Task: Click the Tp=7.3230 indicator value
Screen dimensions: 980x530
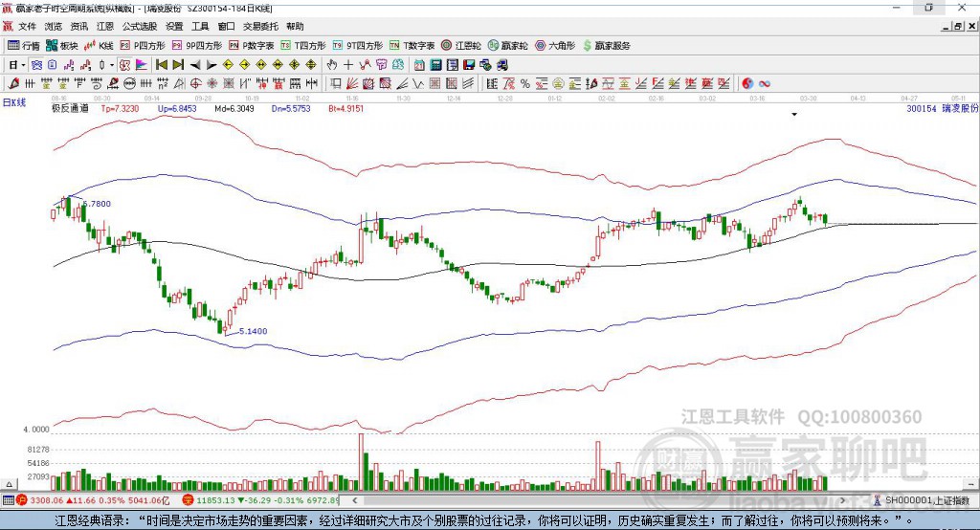Action: point(120,108)
